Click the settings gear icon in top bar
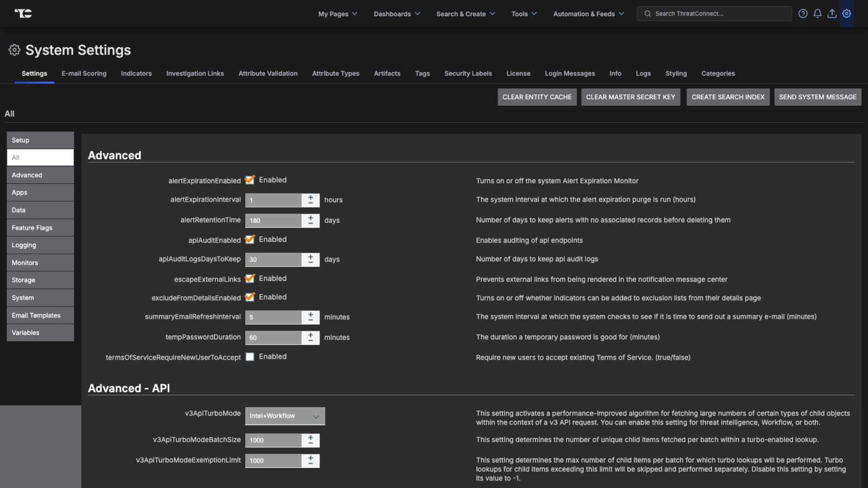Screen dimensions: 868x488 (846, 14)
